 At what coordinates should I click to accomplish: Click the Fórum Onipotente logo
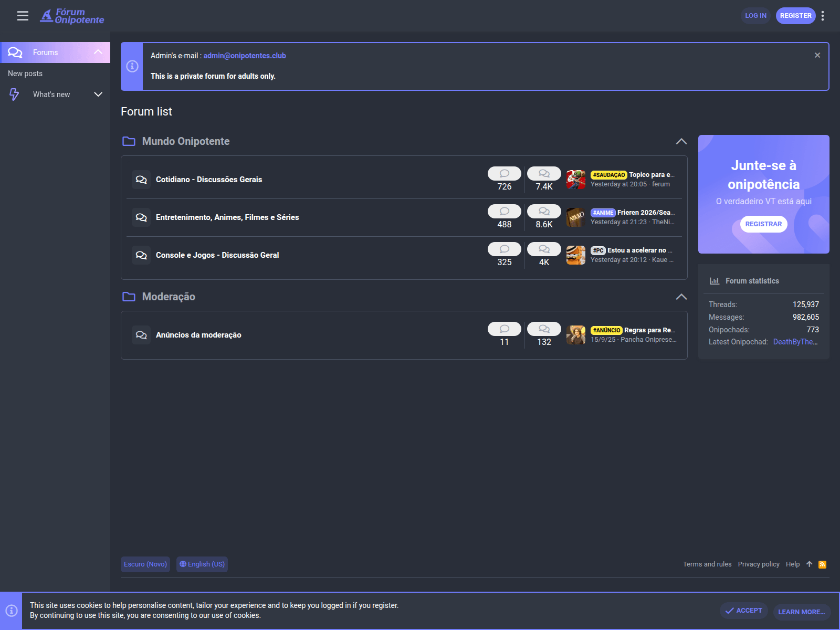click(72, 16)
